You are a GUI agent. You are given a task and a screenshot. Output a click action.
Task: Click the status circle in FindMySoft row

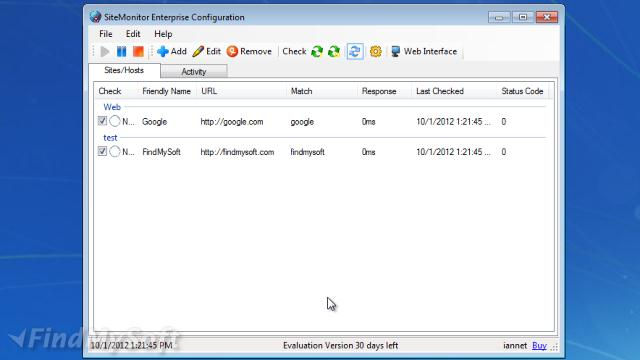[115, 152]
